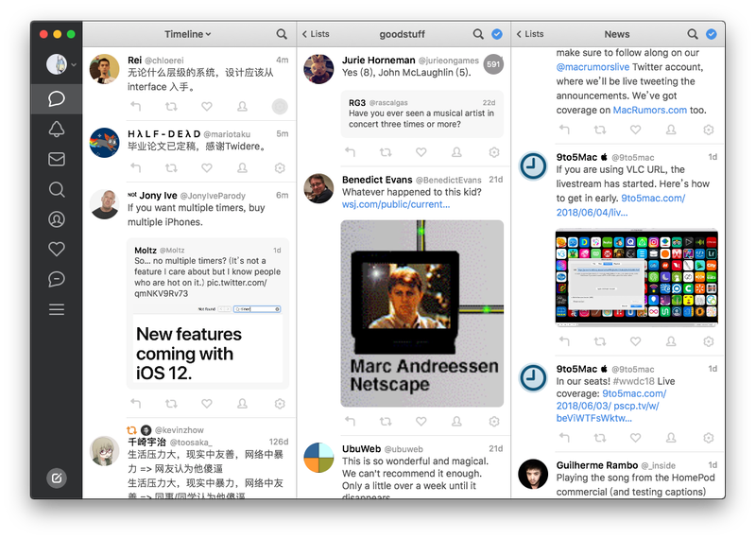
Task: Open the Timeline title dropdown
Action: tap(187, 34)
